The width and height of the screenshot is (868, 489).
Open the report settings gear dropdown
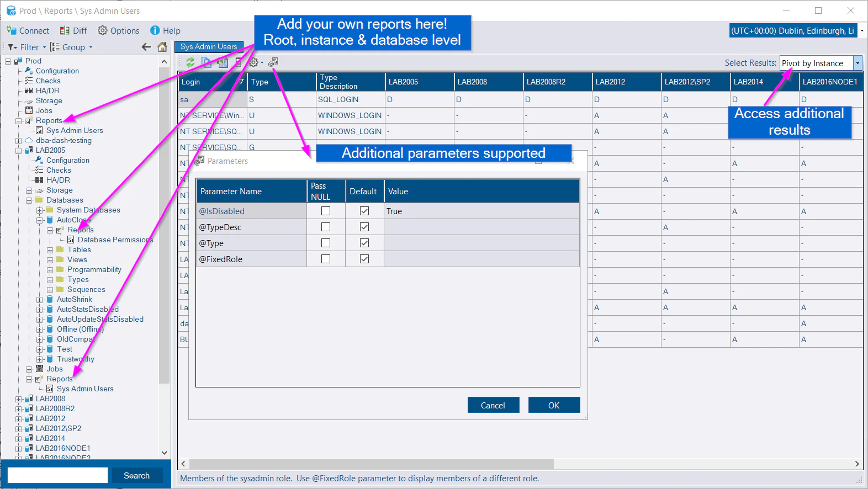point(256,62)
